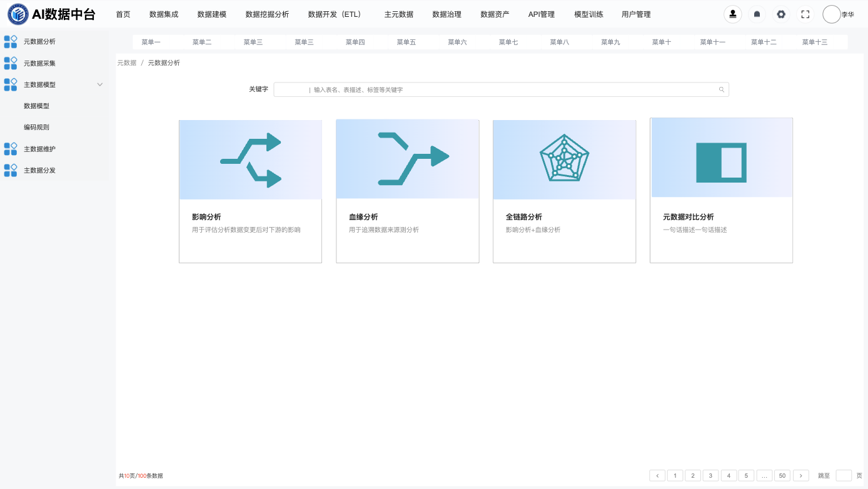Go to previous page arrow in pagination
Image resolution: width=868 pixels, height=489 pixels.
click(x=657, y=476)
